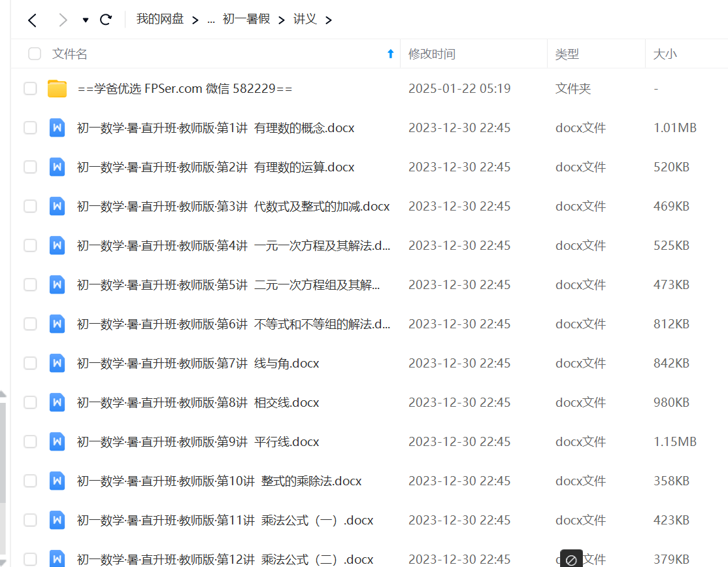Click Word icon of 第11讲 乘法公式（一）

pos(57,521)
